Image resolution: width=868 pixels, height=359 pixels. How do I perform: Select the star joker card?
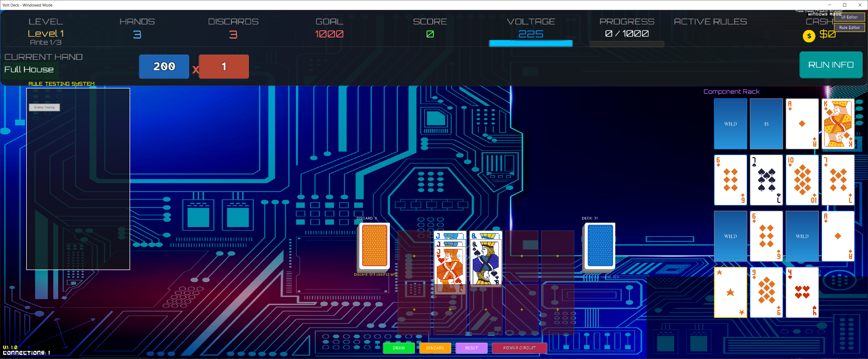[x=730, y=292]
